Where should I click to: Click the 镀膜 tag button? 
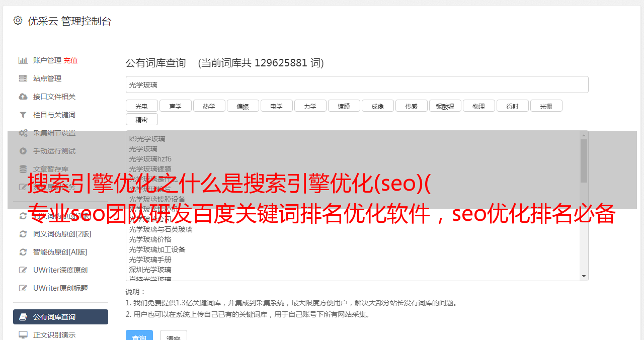tap(344, 106)
